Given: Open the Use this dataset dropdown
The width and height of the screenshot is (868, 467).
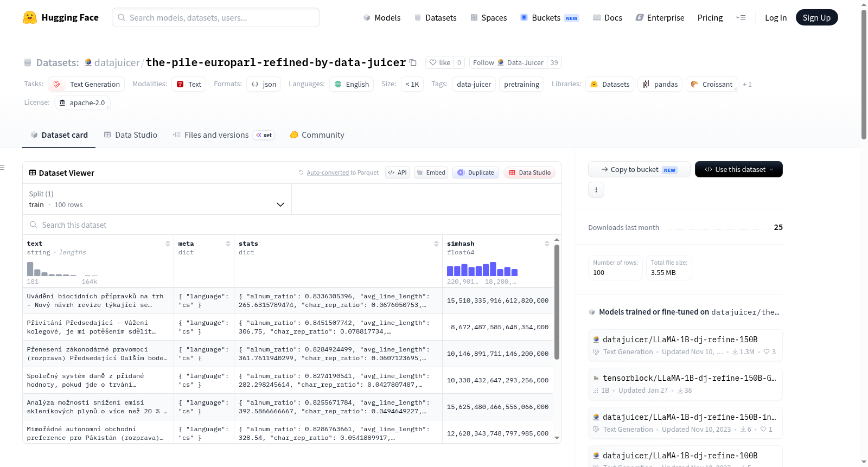Looking at the screenshot, I should [x=739, y=169].
